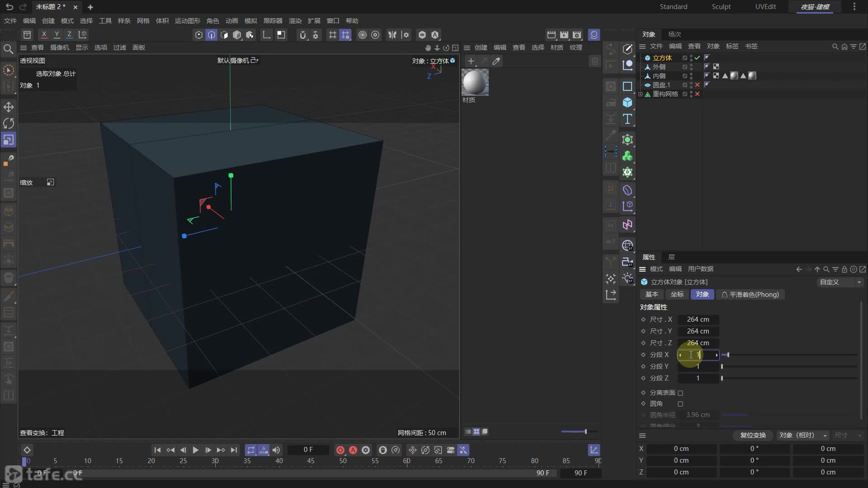
Task: Open the 尺寸 dropdown in coordinates bar
Action: pos(848,435)
